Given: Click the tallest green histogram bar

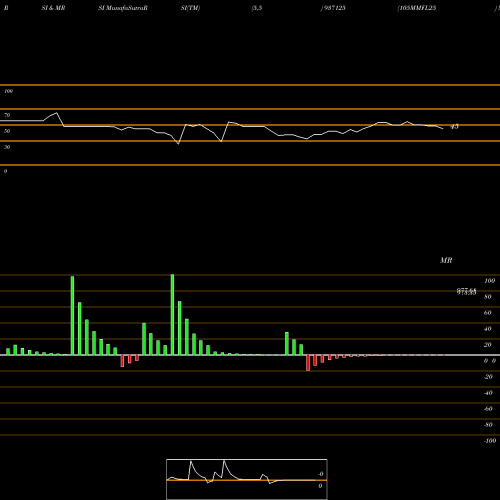Looking at the screenshot, I should (x=172, y=314).
